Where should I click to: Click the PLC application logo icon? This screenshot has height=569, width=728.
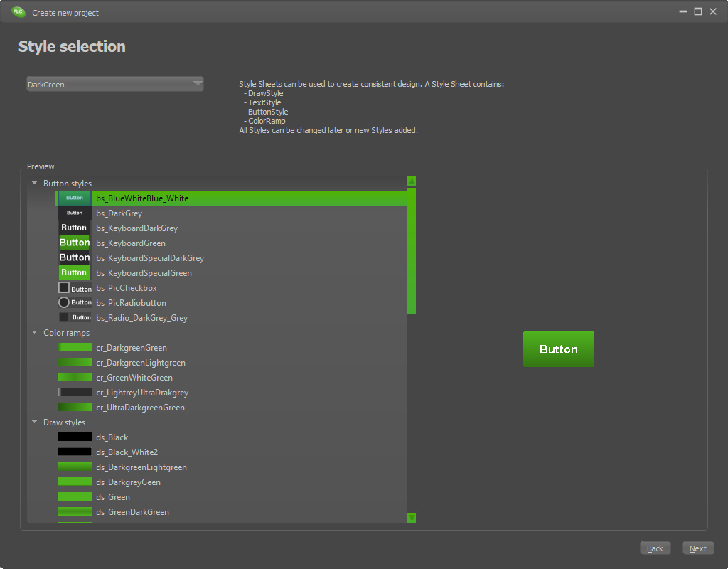pos(18,12)
